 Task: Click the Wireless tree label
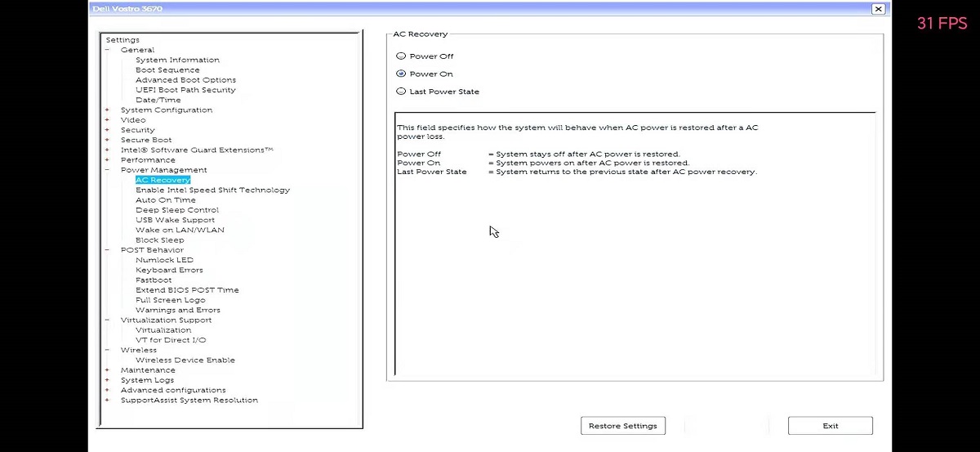coord(139,350)
